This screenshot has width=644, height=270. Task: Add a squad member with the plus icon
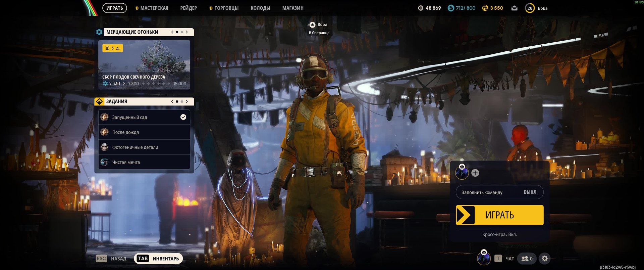[475, 173]
